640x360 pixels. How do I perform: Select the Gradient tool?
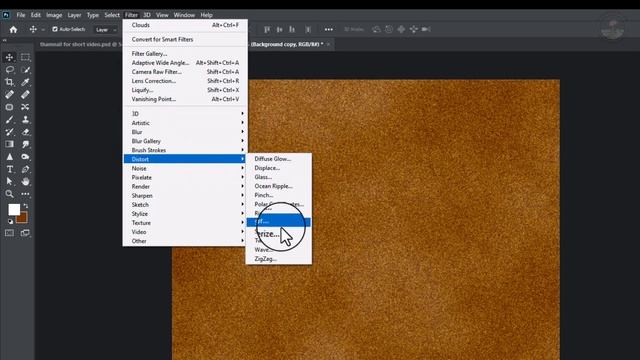(9, 144)
